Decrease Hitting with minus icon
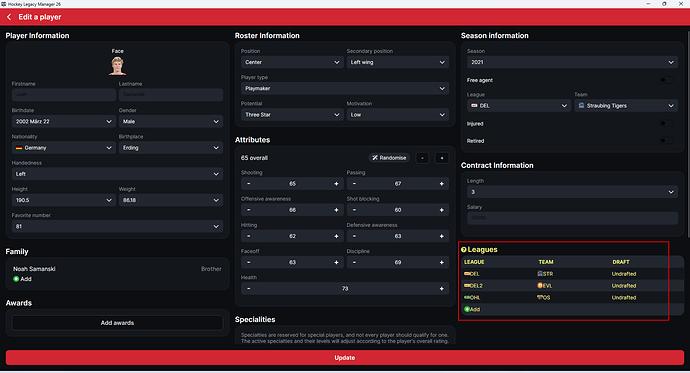This screenshot has height=373, width=690. (249, 236)
